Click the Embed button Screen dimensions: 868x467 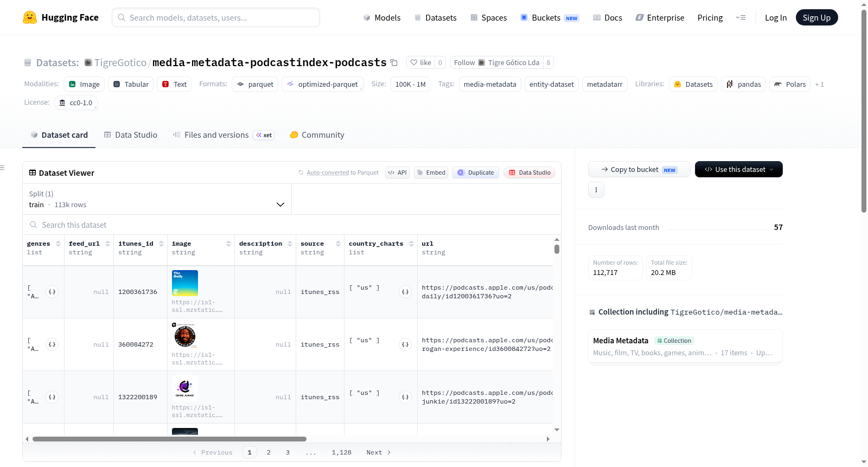point(431,172)
